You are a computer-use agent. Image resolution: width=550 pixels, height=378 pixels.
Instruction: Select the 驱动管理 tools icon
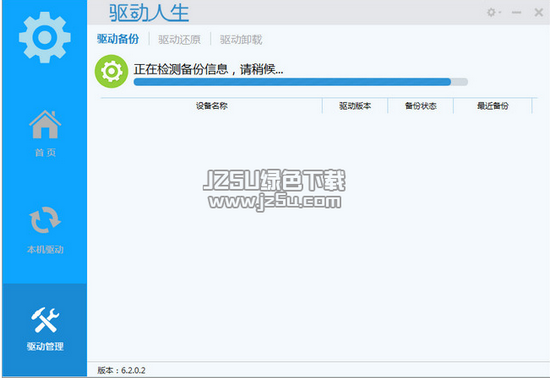point(45,320)
